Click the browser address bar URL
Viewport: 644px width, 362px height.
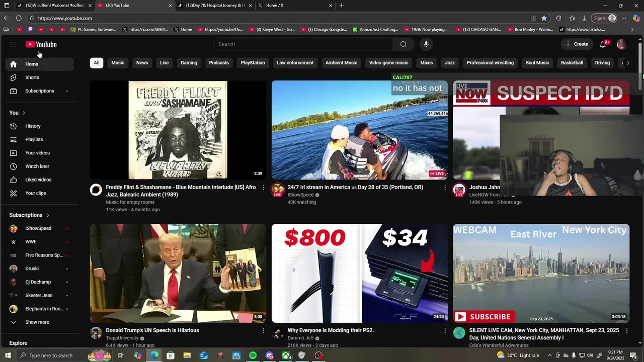pyautogui.click(x=65, y=18)
